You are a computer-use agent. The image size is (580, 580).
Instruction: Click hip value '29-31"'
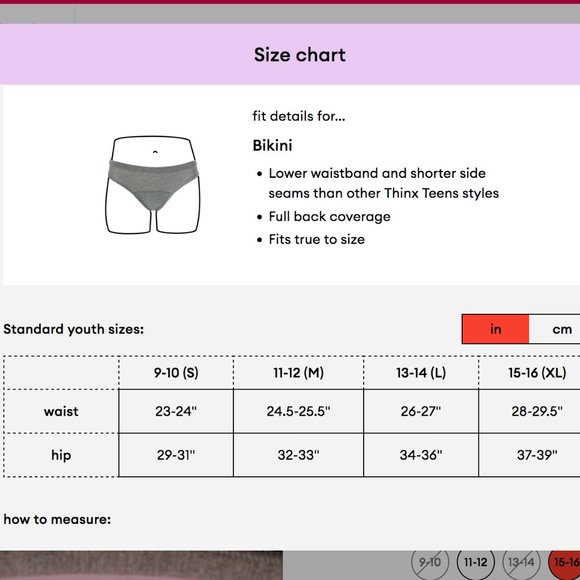point(176,455)
